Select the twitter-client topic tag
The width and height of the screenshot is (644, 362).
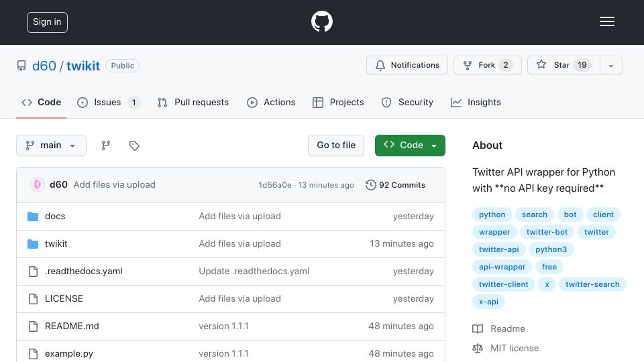click(504, 284)
